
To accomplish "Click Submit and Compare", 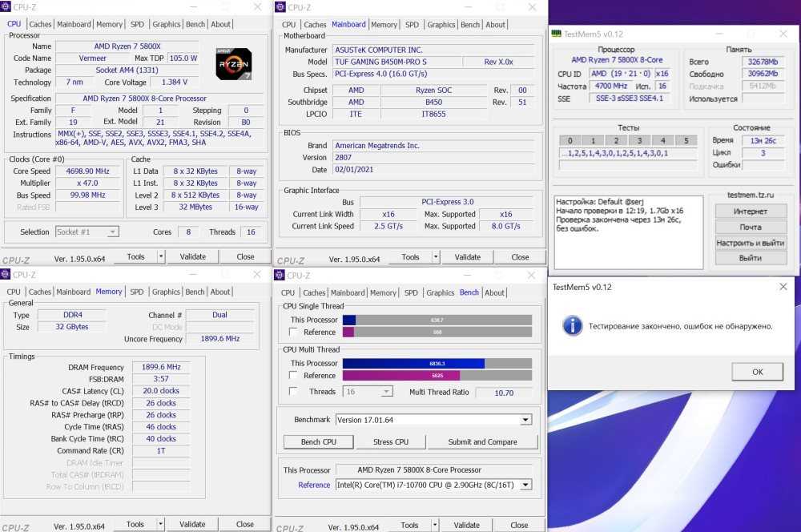I will point(483,441).
